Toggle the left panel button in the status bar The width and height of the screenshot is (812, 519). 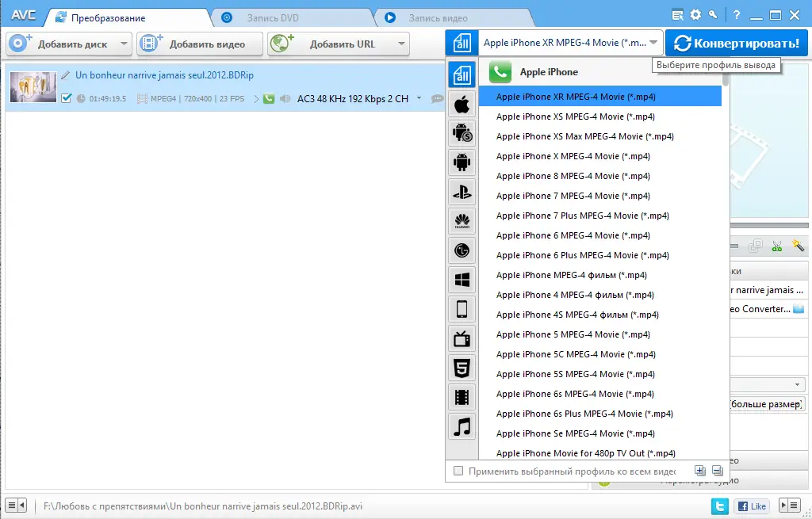click(16, 505)
